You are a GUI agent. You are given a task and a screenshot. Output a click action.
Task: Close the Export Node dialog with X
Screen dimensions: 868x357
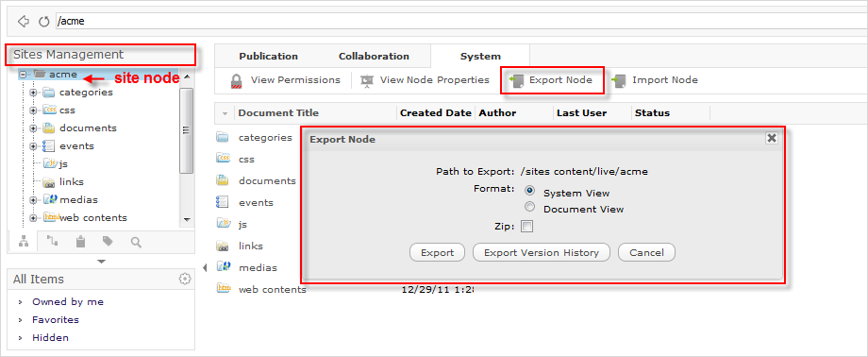[x=772, y=138]
